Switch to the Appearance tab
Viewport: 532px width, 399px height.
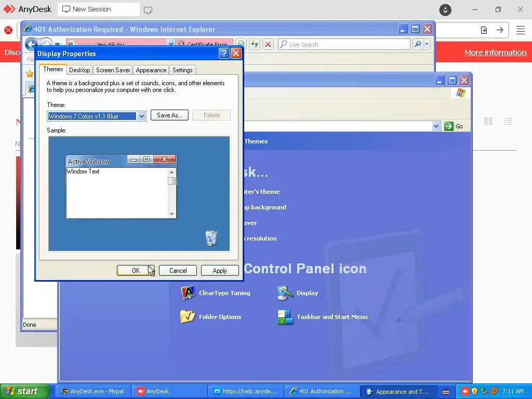click(151, 70)
